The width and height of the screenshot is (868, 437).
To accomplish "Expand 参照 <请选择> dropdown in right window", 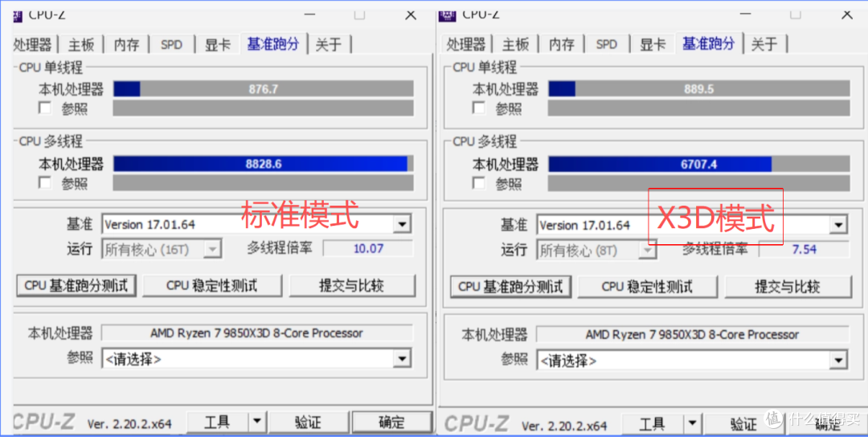I will point(838,361).
